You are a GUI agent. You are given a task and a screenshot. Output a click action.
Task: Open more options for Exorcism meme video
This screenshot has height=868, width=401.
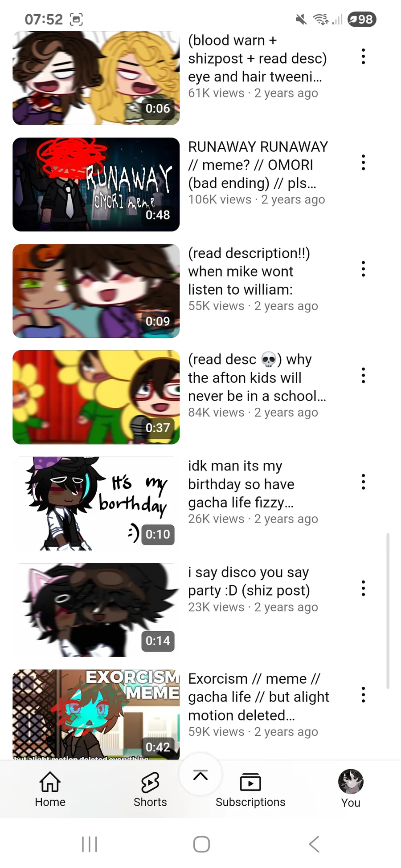click(364, 694)
